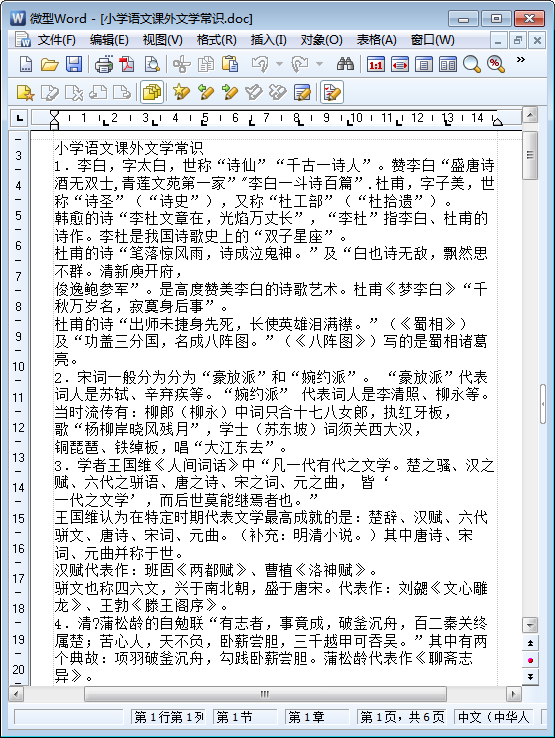Cut selection with scissors icon
The image size is (555, 738).
pos(181,64)
